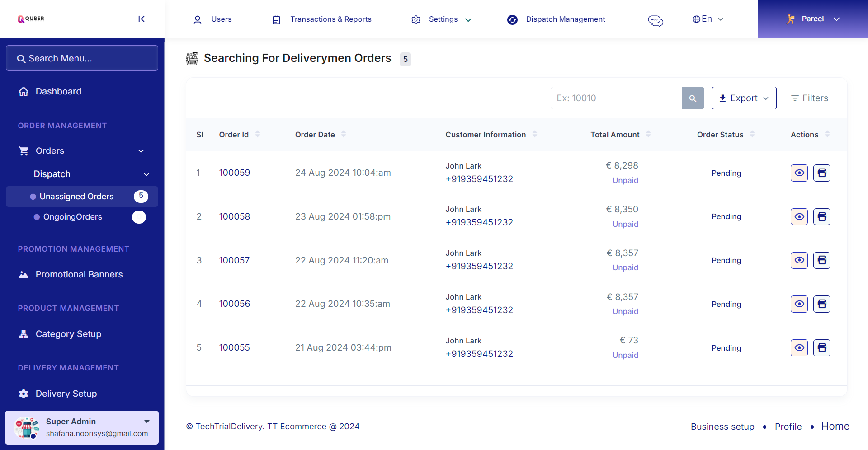868x450 pixels.
Task: Select the Promotional Banners image icon
Action: [23, 274]
